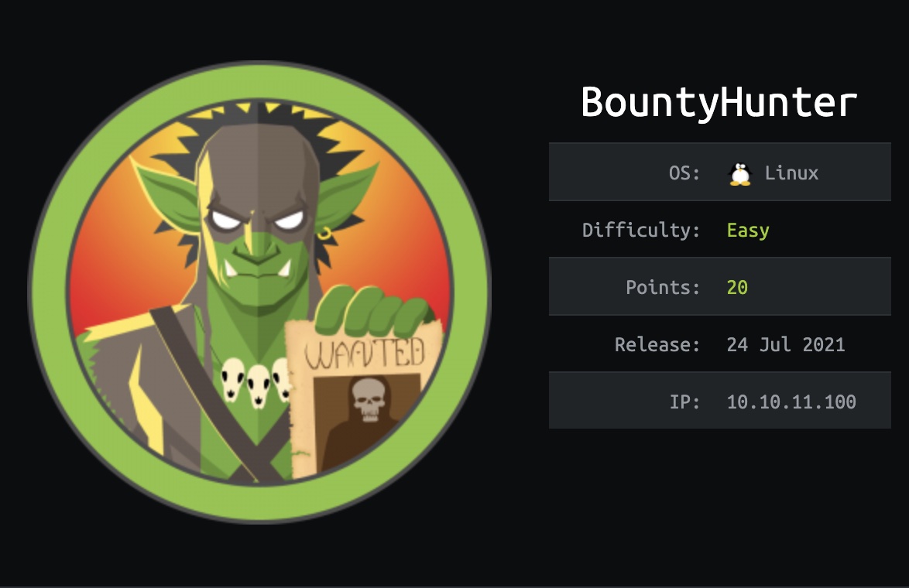This screenshot has width=909, height=588.
Task: Click the BountyHunter machine title
Action: pos(719,103)
